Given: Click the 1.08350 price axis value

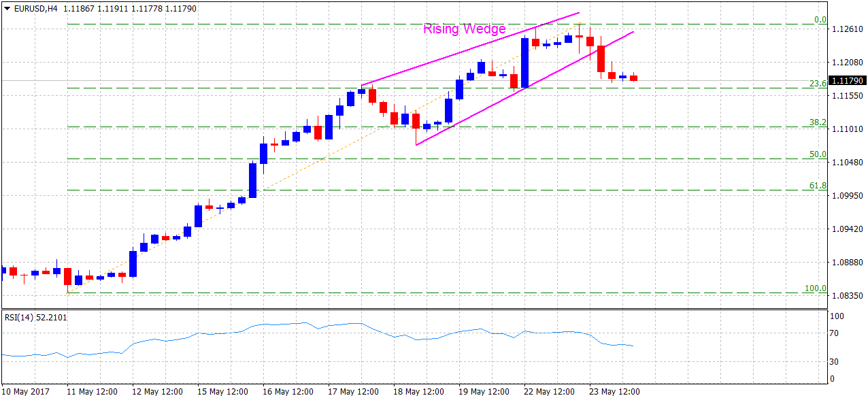Looking at the screenshot, I should coord(848,296).
